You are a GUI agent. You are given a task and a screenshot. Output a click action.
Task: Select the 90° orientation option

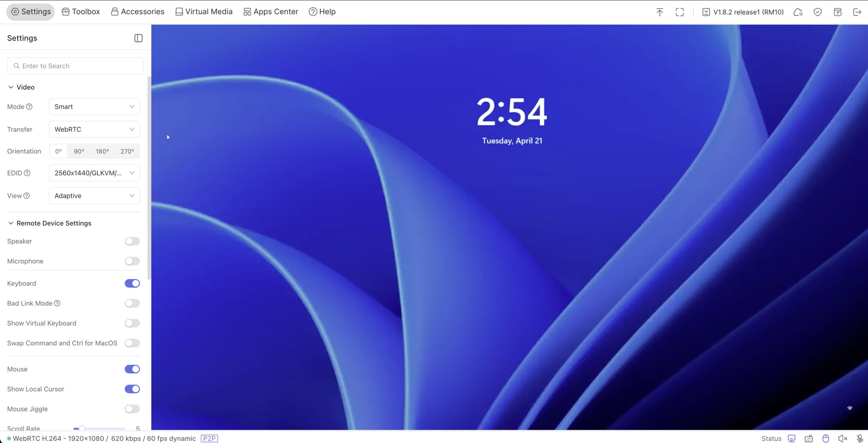pos(79,151)
